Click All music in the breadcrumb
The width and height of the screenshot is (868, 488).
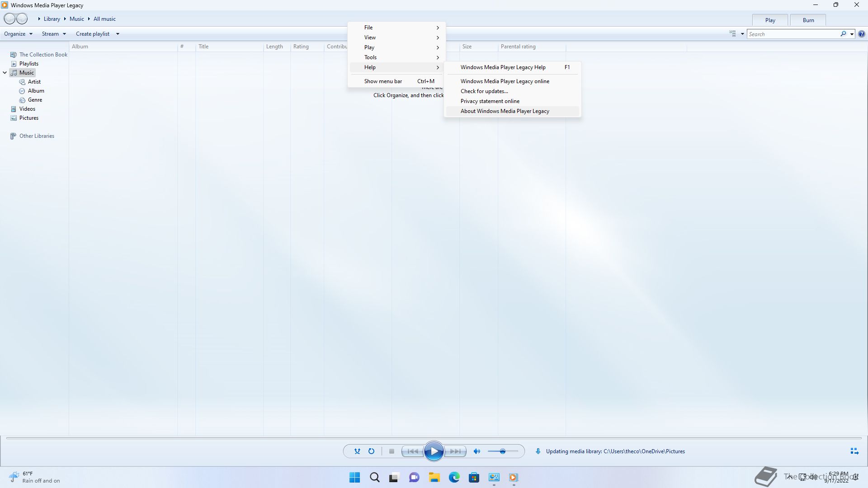[104, 19]
